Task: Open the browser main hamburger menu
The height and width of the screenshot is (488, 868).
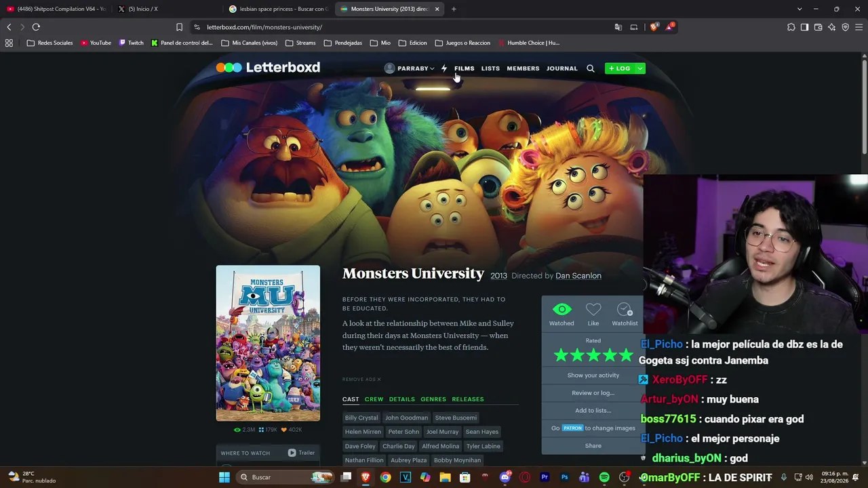Action: click(859, 27)
